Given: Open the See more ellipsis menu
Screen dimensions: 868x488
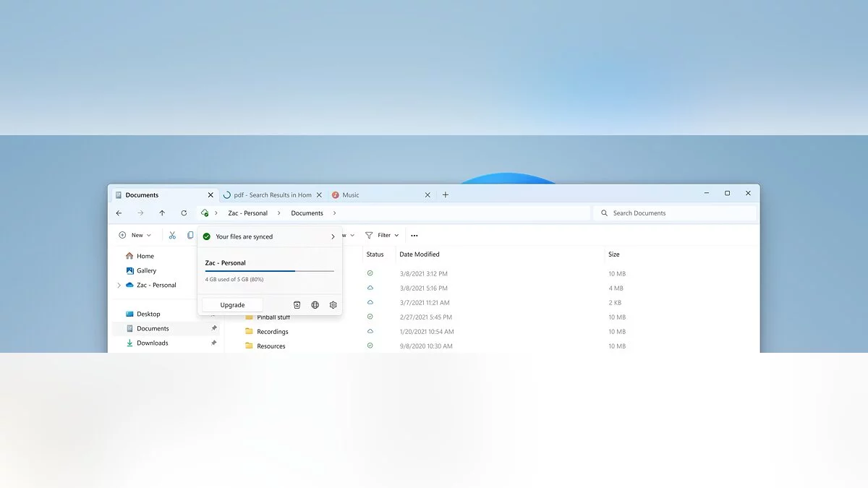Looking at the screenshot, I should [414, 235].
